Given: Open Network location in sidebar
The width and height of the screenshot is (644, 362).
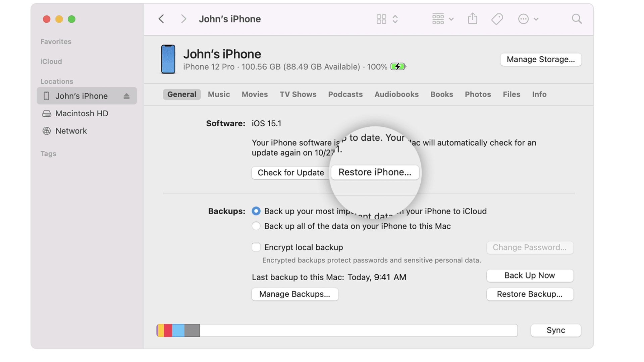Looking at the screenshot, I should (x=71, y=131).
